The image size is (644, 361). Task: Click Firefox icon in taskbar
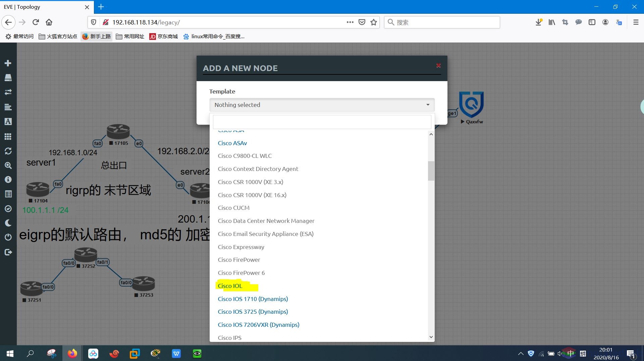tap(72, 353)
